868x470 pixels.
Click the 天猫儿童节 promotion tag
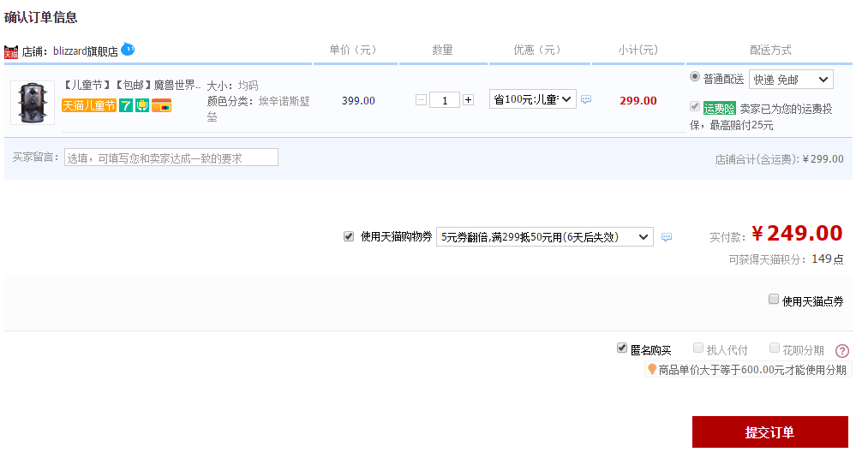(x=89, y=105)
